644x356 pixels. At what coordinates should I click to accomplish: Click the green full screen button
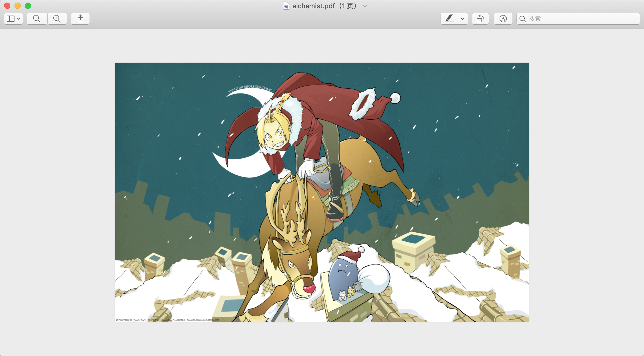click(x=28, y=6)
